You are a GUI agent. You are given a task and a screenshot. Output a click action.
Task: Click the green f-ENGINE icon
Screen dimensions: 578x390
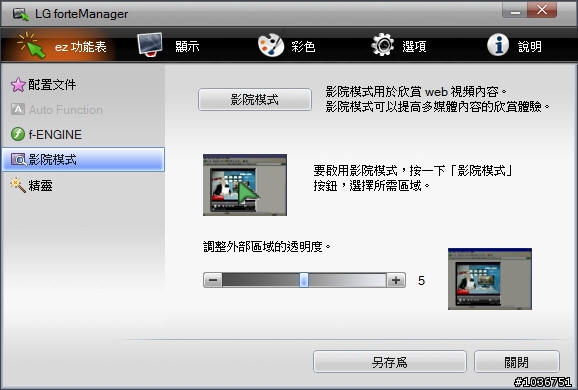[18, 134]
